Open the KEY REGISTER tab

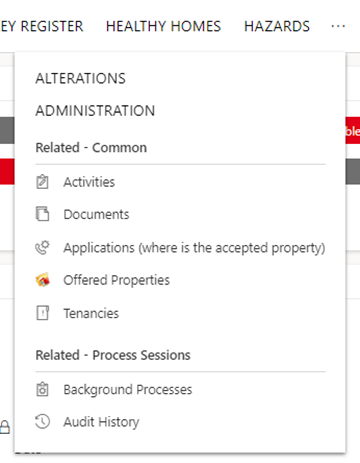point(42,26)
